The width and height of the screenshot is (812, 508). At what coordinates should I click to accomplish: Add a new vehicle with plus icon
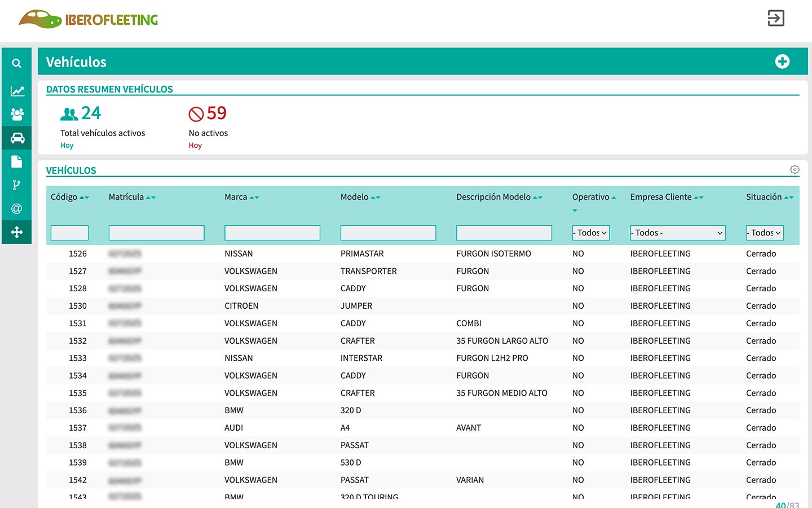(x=782, y=62)
